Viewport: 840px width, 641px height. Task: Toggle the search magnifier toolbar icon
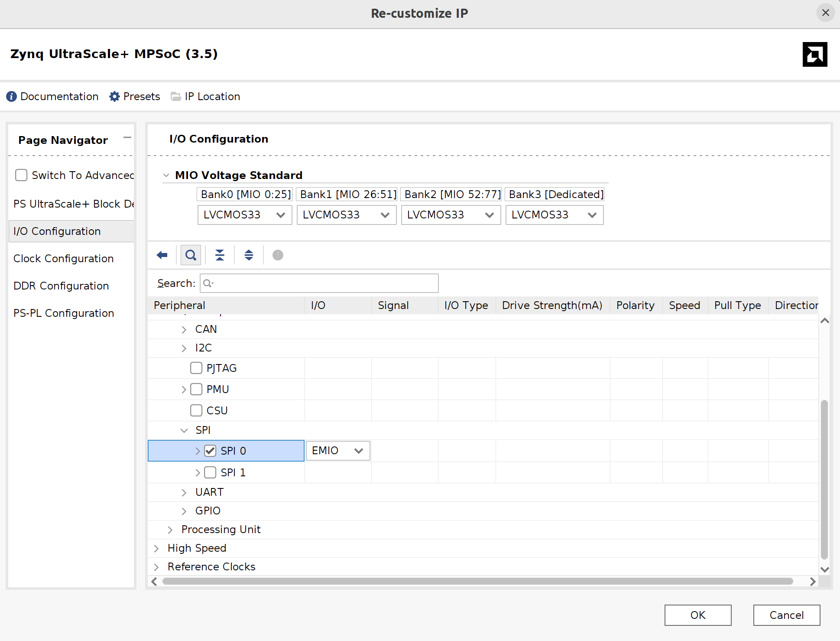[191, 255]
